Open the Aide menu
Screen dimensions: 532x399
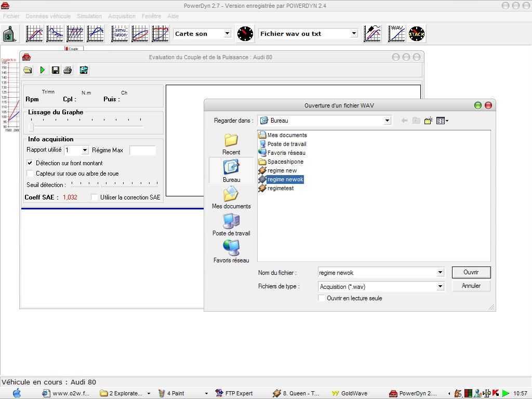click(x=172, y=16)
